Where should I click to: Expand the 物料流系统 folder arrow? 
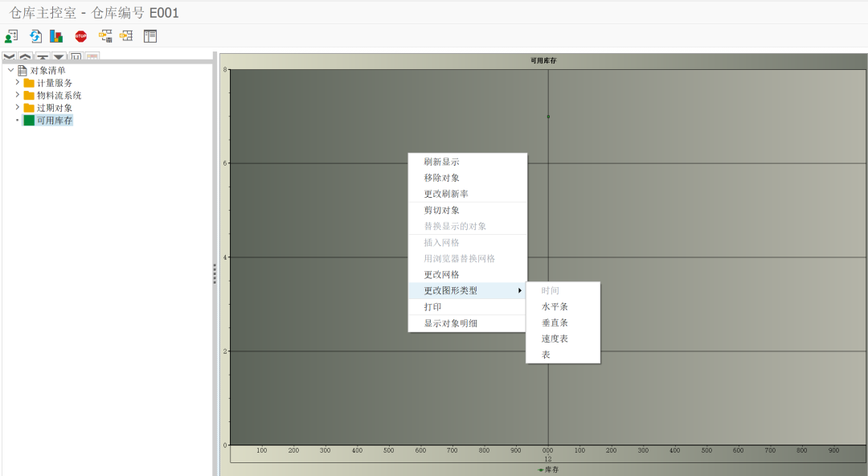click(17, 95)
